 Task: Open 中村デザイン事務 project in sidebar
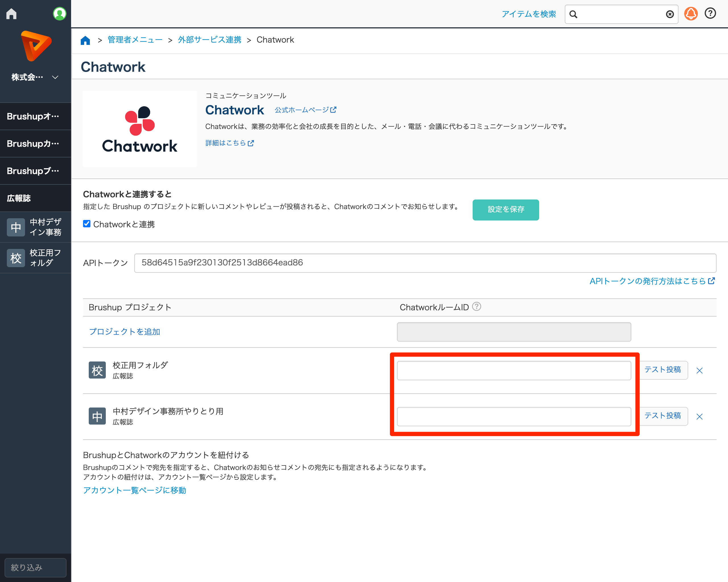[x=36, y=227]
